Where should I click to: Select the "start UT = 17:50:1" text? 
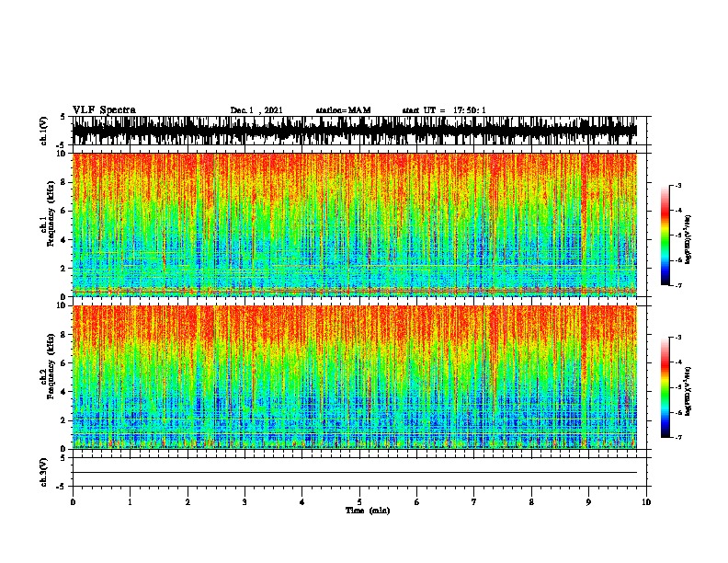tap(444, 110)
